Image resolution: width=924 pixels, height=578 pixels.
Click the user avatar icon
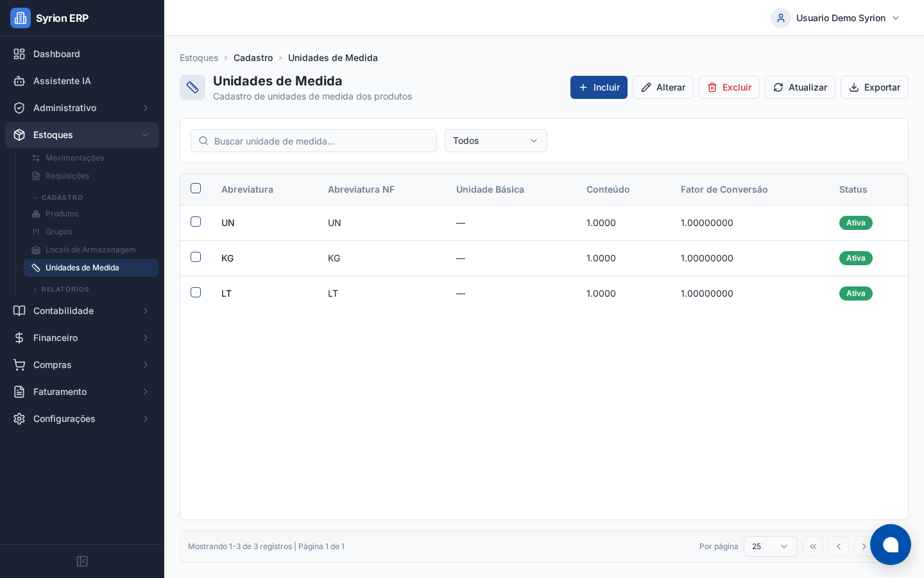coord(781,18)
